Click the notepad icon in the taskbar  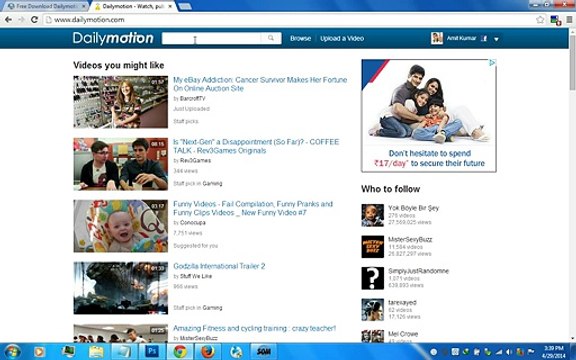tap(124, 352)
